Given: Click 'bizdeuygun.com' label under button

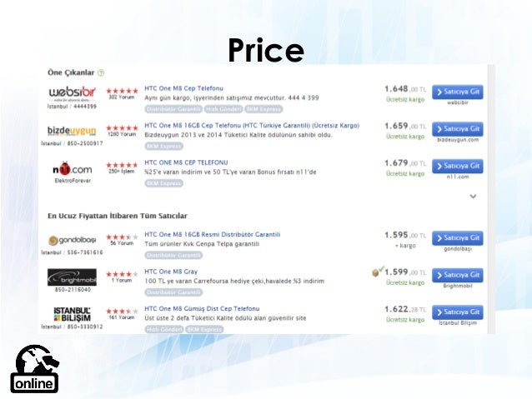Looking at the screenshot, I should [458, 140].
